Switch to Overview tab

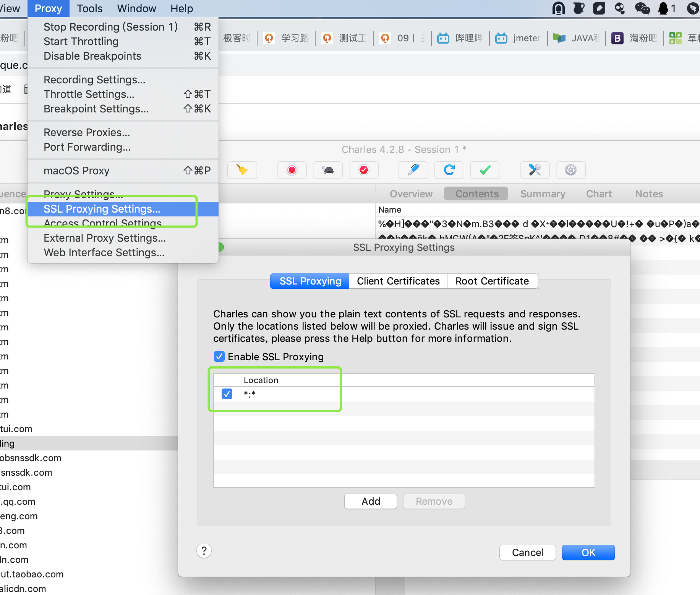411,194
